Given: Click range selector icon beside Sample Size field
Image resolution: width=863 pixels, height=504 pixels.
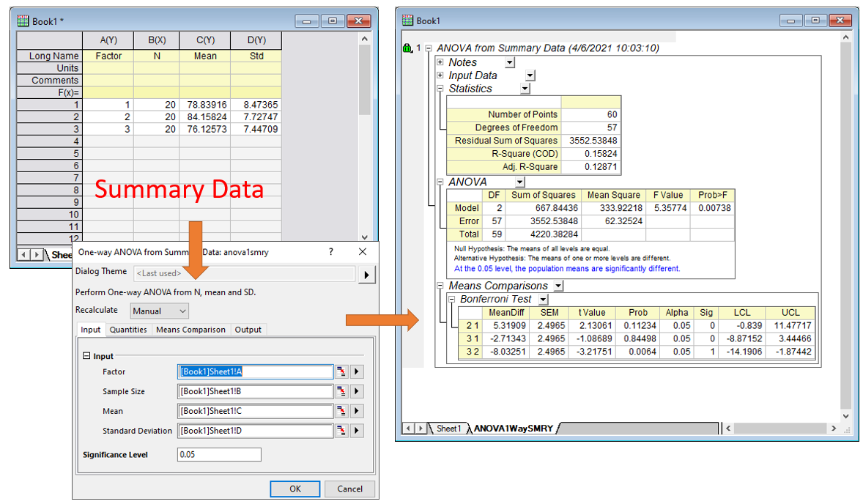Looking at the screenshot, I should 341,392.
